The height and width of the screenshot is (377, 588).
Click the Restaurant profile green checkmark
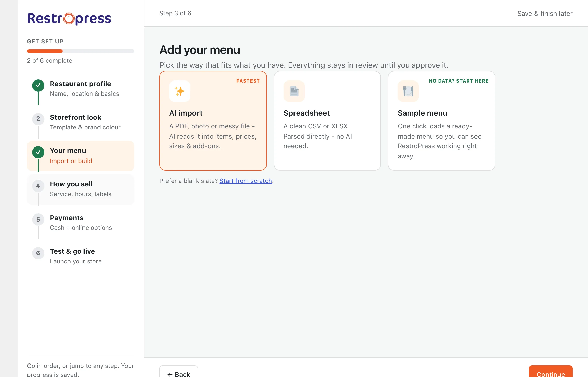coord(38,86)
